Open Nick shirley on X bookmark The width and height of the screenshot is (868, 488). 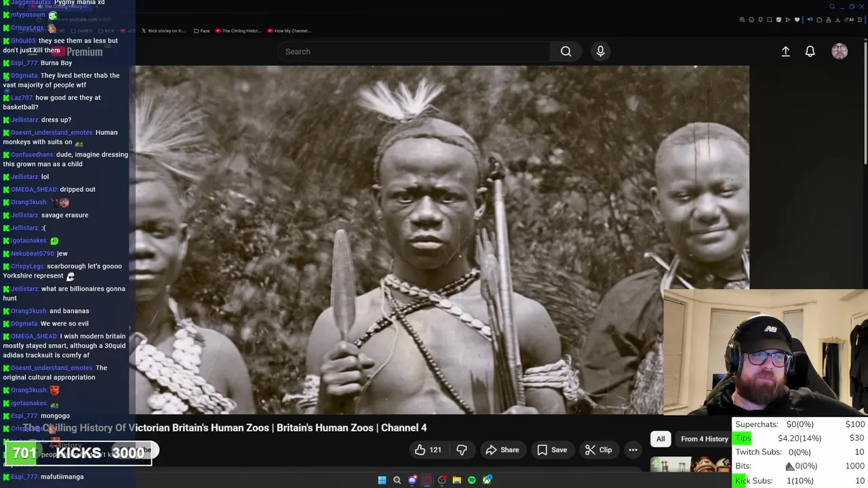click(163, 31)
